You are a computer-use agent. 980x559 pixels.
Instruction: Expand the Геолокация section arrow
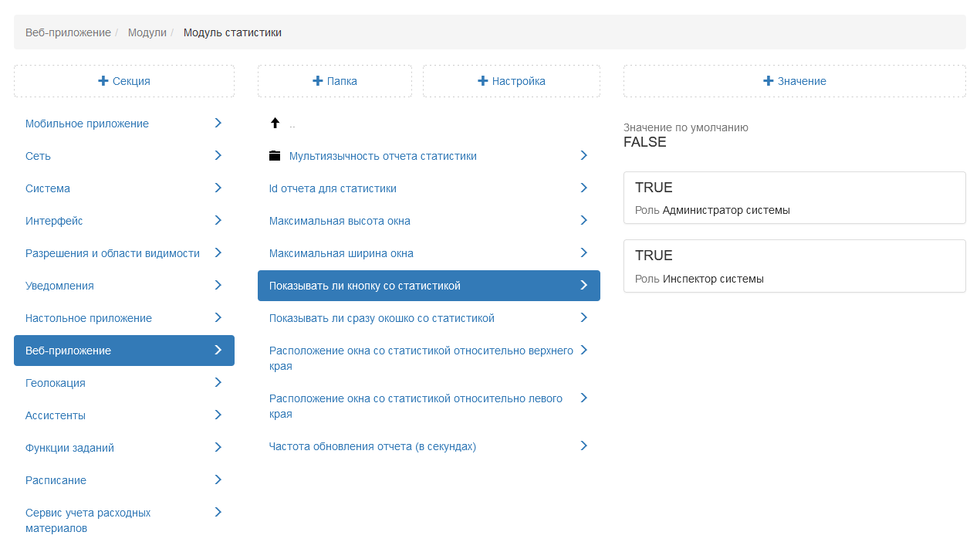218,382
